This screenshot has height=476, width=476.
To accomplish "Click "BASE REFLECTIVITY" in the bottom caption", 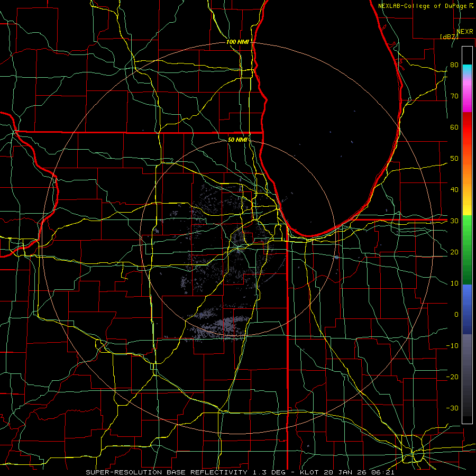I will pyautogui.click(x=207, y=472).
